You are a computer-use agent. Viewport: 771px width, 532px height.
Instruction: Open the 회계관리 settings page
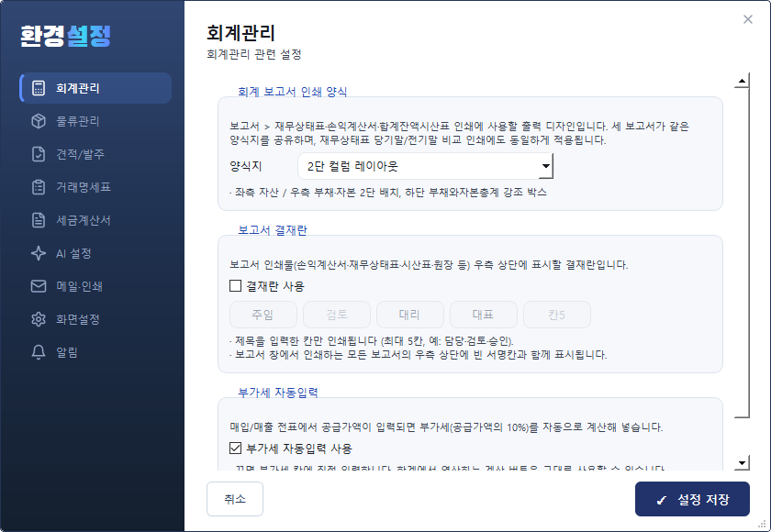coord(95,88)
